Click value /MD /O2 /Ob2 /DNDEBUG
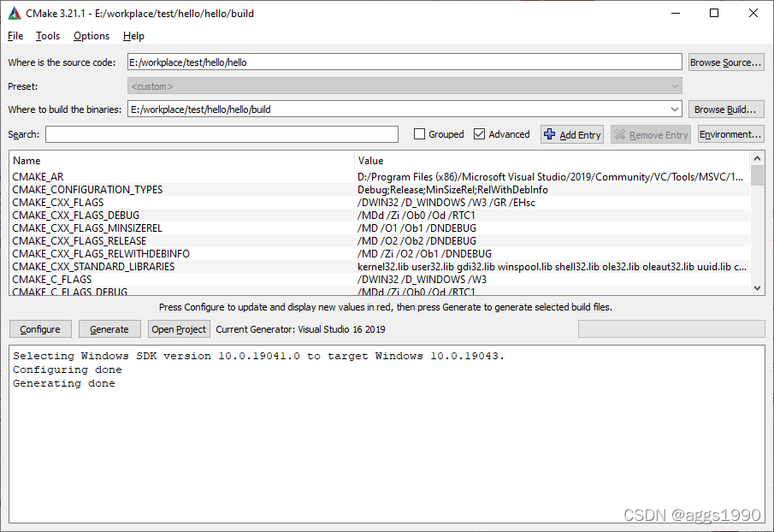 pos(417,241)
